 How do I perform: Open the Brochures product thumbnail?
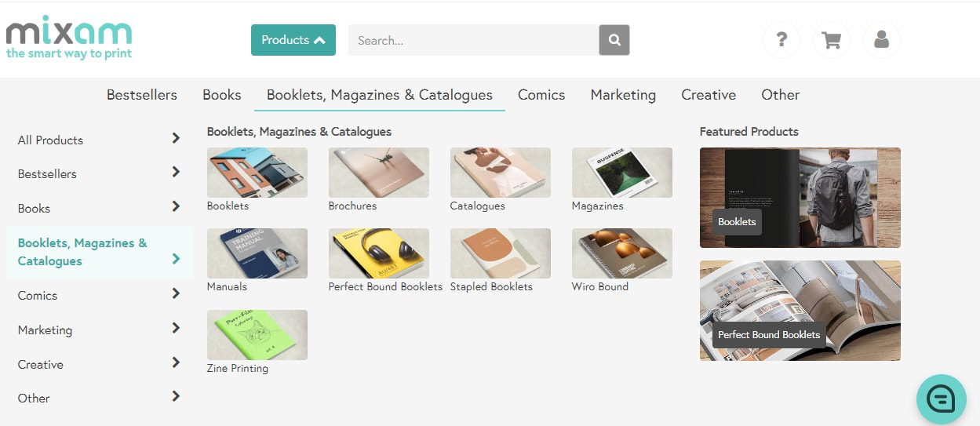(379, 173)
